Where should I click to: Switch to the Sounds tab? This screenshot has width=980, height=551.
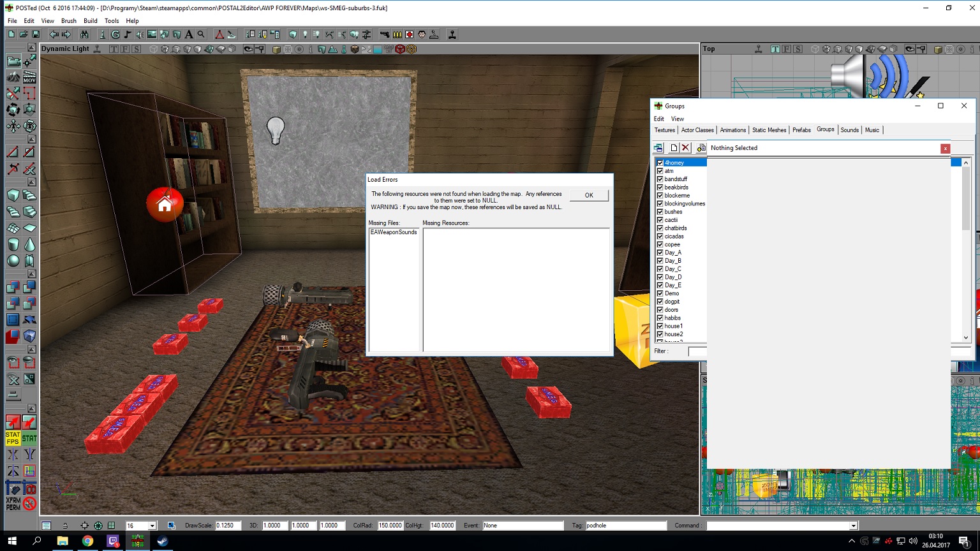pyautogui.click(x=849, y=130)
